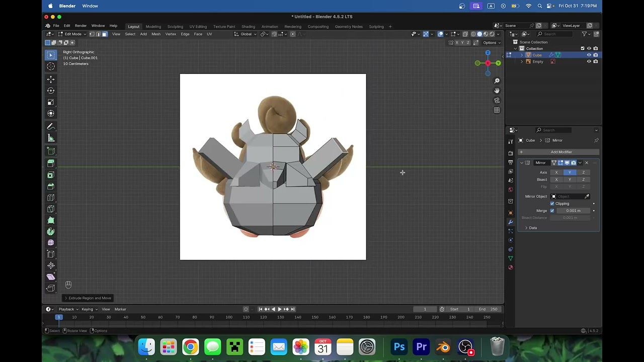Toggle edge select mode
The image size is (644, 362).
[x=98, y=34]
